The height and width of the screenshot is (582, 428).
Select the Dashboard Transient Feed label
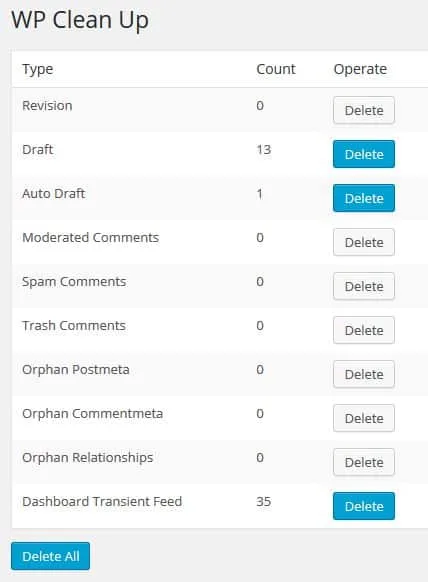pos(102,501)
